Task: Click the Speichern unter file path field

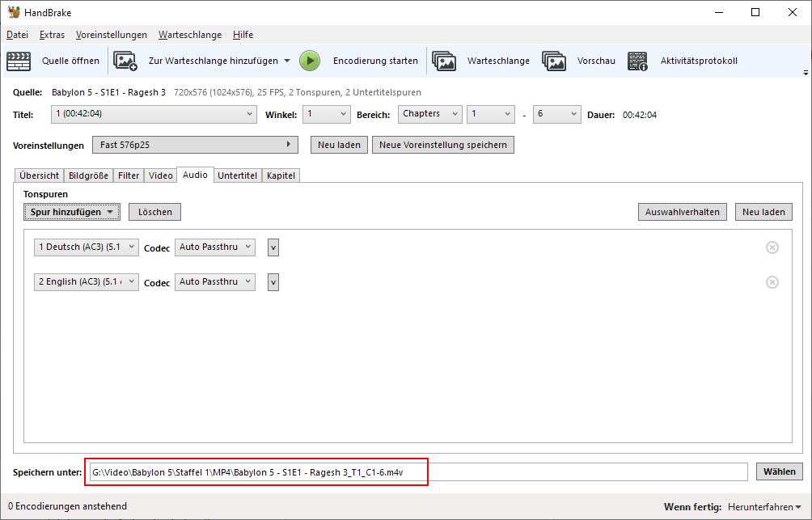Action: 418,471
